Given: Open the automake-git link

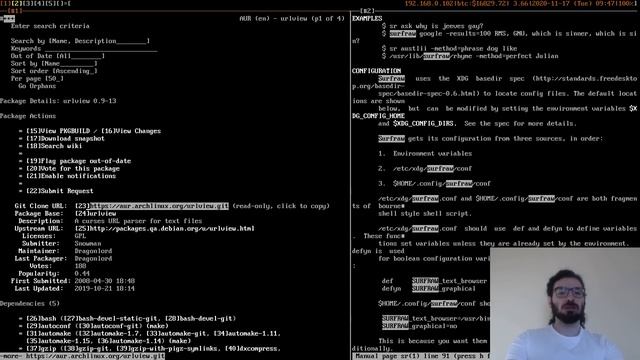Looking at the screenshot, I should 176,333.
